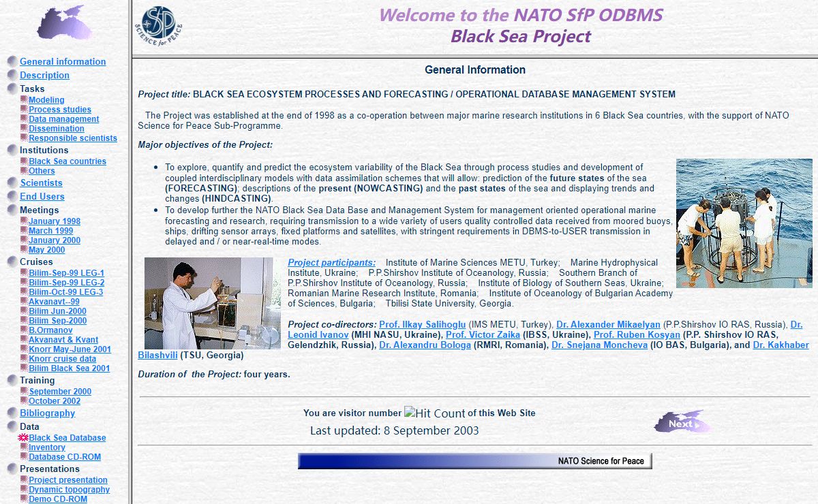Open Prof. Ruben Kosyan profile link

coord(637,334)
